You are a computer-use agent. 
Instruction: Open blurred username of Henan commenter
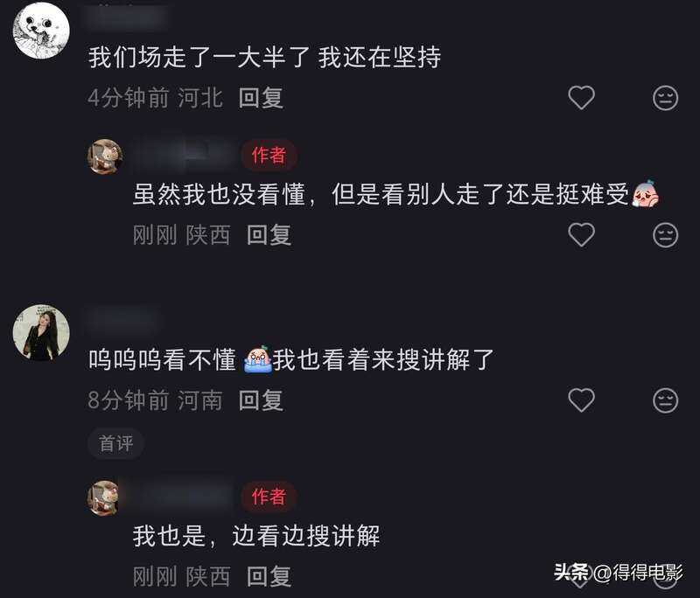pyautogui.click(x=122, y=322)
